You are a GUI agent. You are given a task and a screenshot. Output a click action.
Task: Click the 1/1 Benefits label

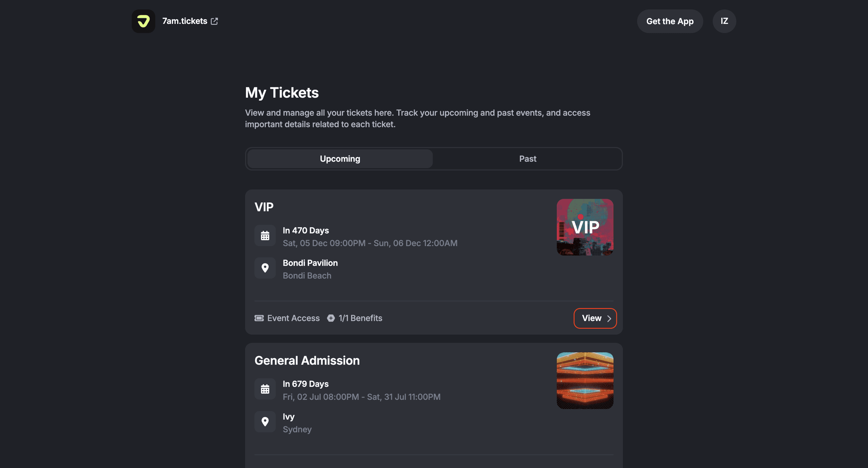(360, 318)
